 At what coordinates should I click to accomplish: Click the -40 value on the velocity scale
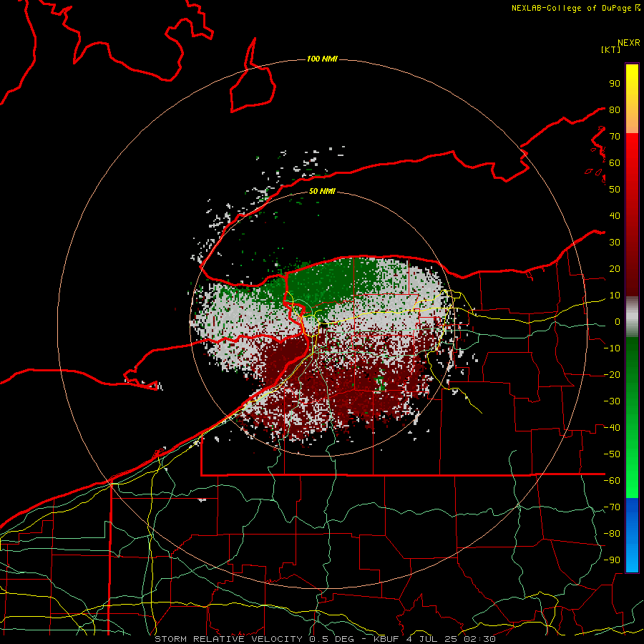612,428
